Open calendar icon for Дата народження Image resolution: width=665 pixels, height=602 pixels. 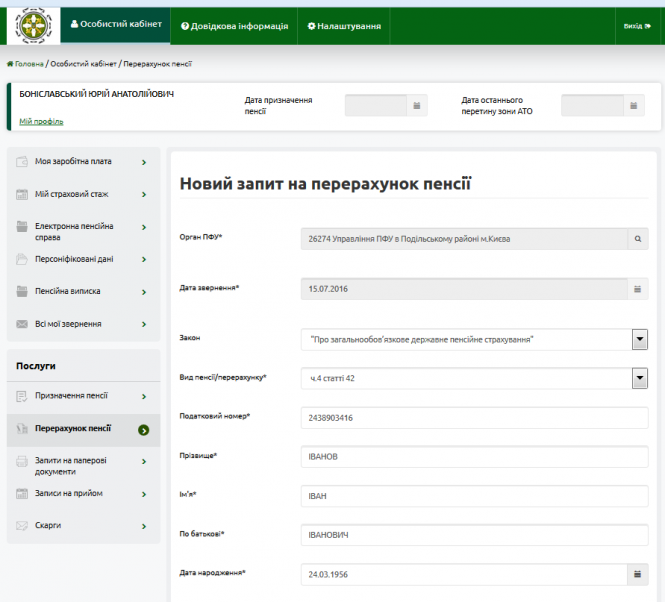click(x=637, y=574)
